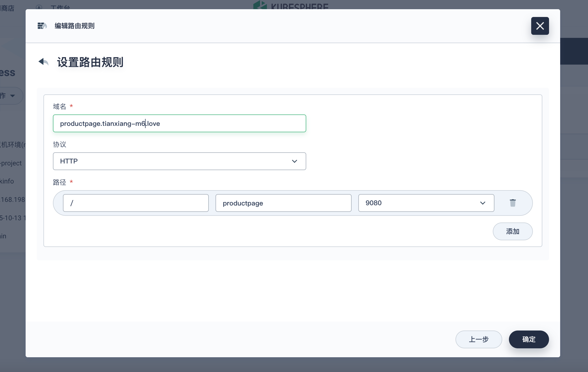
Task: Click the 编辑路由规则 dialog title
Action: tap(75, 26)
